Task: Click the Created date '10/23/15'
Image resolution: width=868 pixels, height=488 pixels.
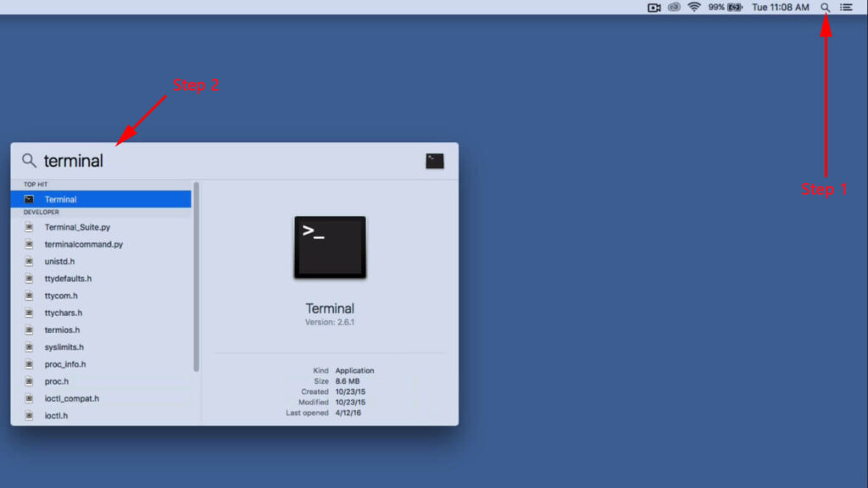Action: click(350, 391)
